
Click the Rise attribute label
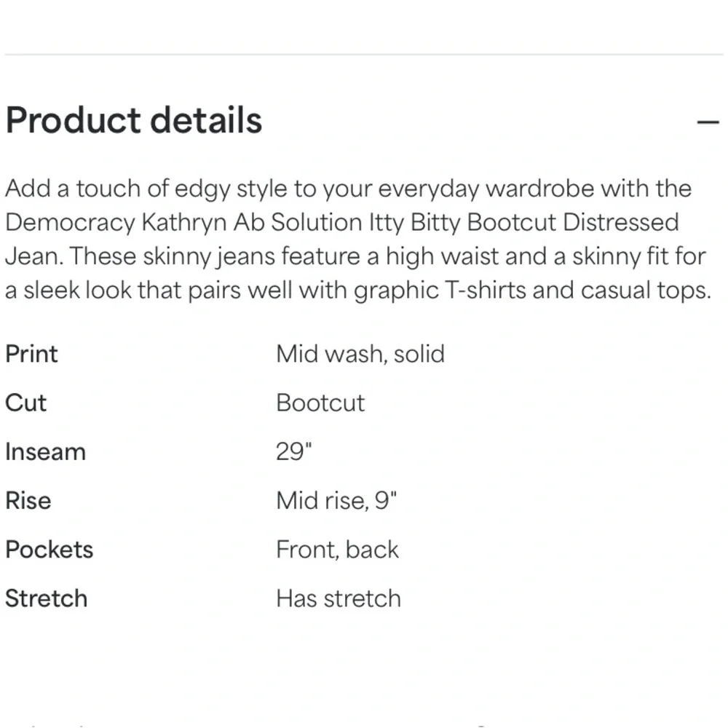(x=28, y=500)
